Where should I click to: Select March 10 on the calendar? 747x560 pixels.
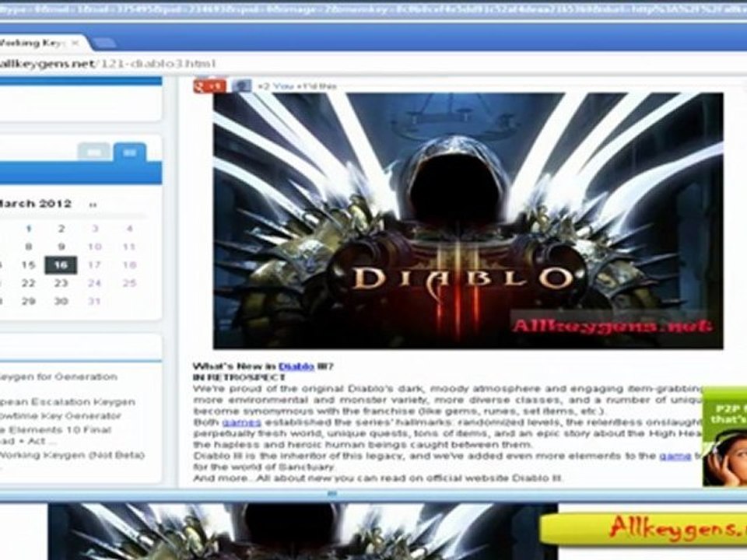(95, 247)
